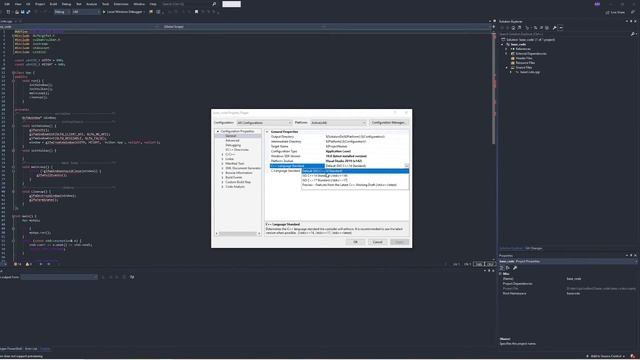The width and height of the screenshot is (640, 360).
Task: Select Build Events in property tree
Action: tap(233, 178)
